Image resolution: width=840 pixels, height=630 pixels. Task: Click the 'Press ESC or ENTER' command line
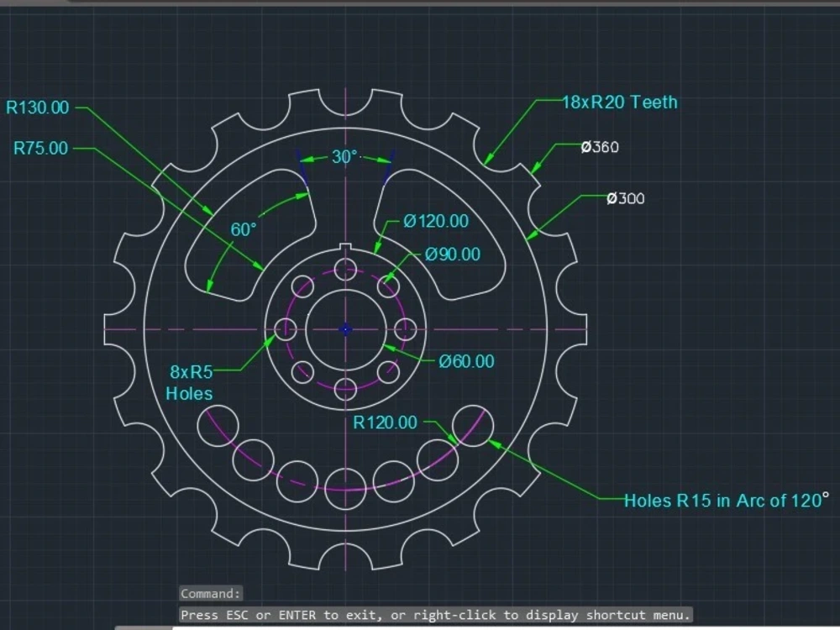click(x=435, y=615)
